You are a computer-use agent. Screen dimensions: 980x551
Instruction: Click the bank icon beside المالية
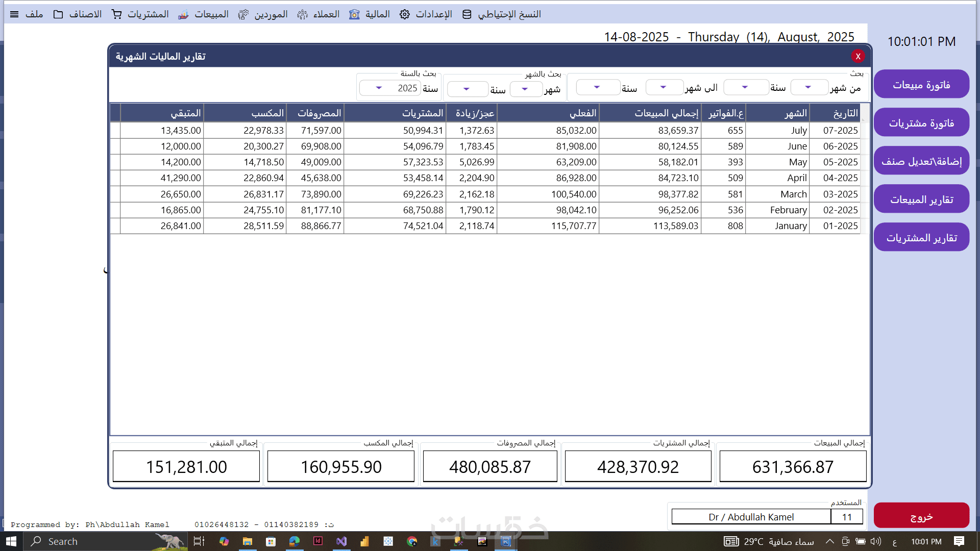pyautogui.click(x=354, y=14)
